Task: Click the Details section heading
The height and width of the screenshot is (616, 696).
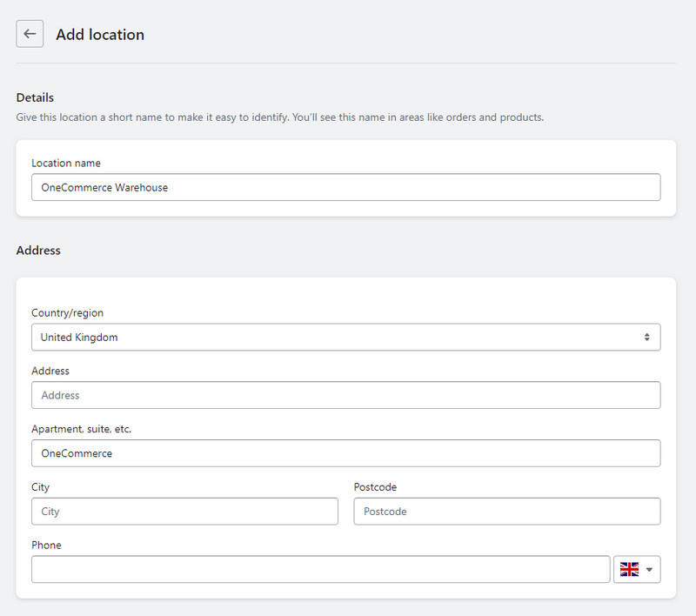Action: 36,97
